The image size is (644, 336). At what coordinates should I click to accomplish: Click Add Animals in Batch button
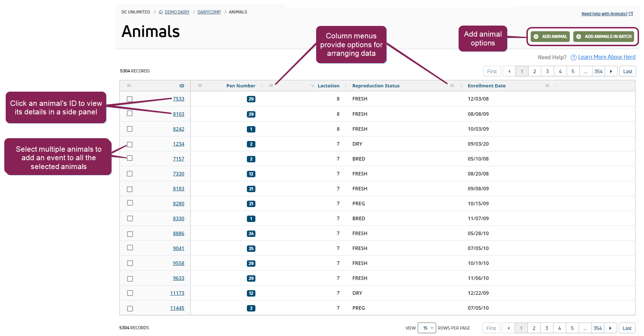[x=604, y=37]
